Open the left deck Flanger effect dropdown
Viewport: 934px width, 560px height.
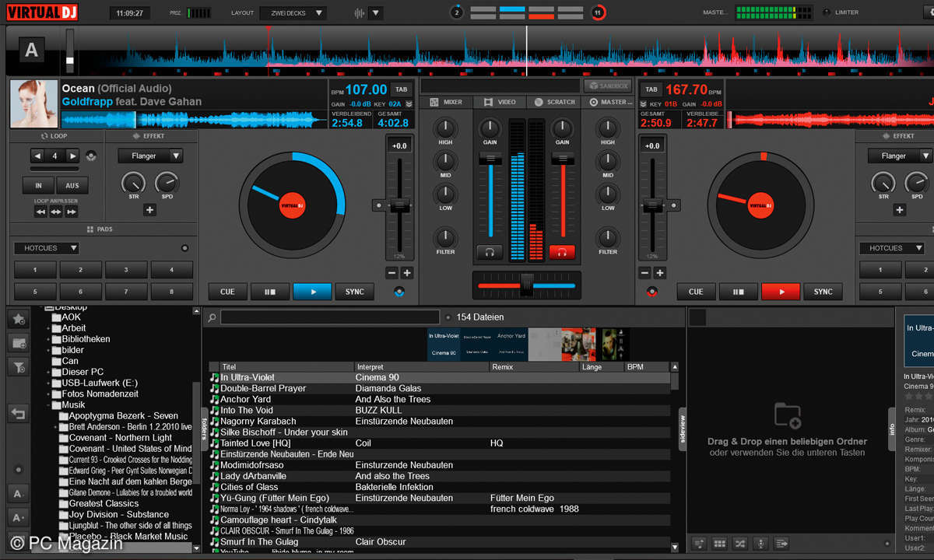(150, 156)
